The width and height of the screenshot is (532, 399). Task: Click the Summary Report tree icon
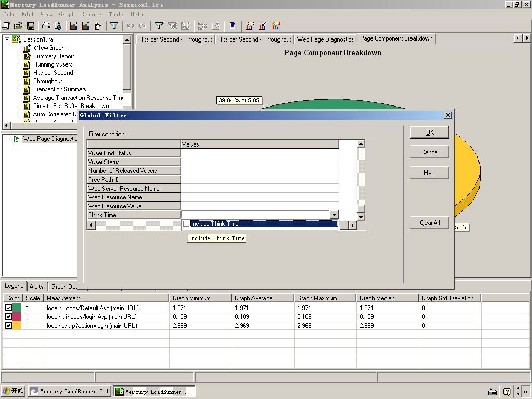pos(26,56)
